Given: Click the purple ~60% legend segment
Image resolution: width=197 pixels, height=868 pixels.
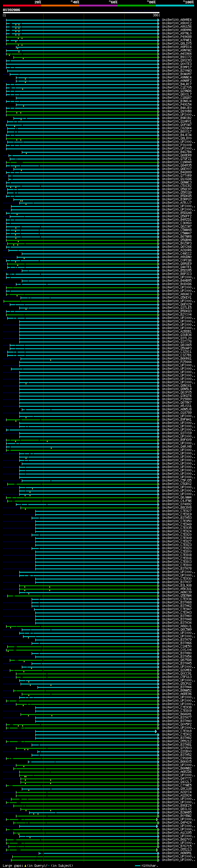Looking at the screenshot, I should pyautogui.click(x=98, y=6).
